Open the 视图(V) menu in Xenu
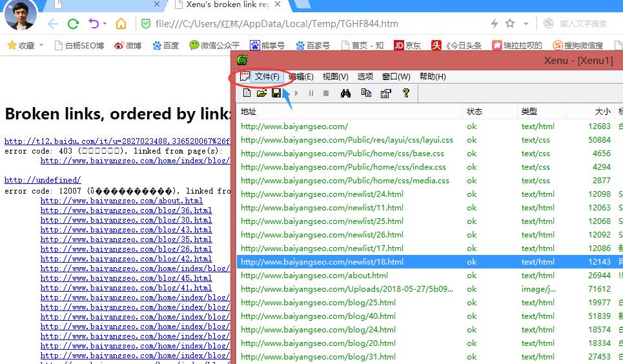 coord(335,77)
